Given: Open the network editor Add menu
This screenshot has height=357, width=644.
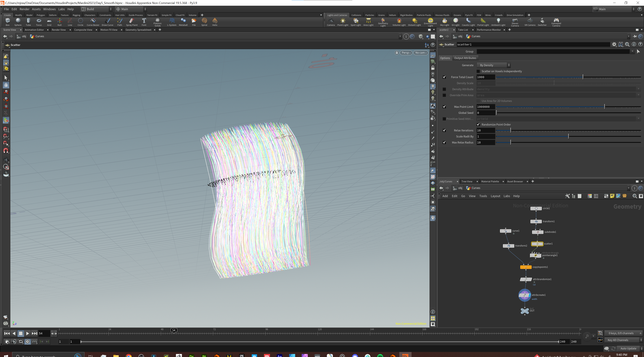Looking at the screenshot, I should [445, 196].
